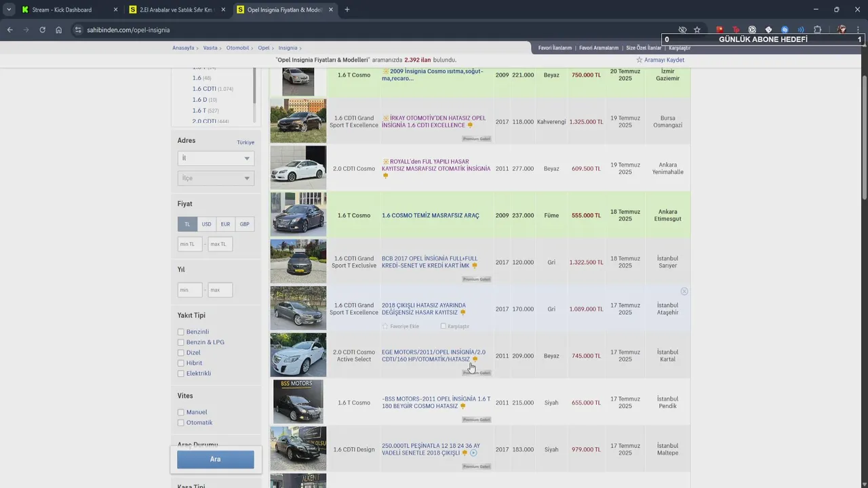Open the İl province dropdown
Screen dimensions: 868x488
(x=216, y=158)
